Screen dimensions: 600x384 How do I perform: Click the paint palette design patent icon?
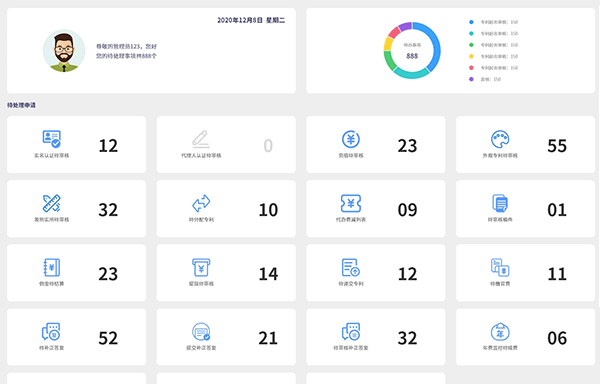click(500, 139)
